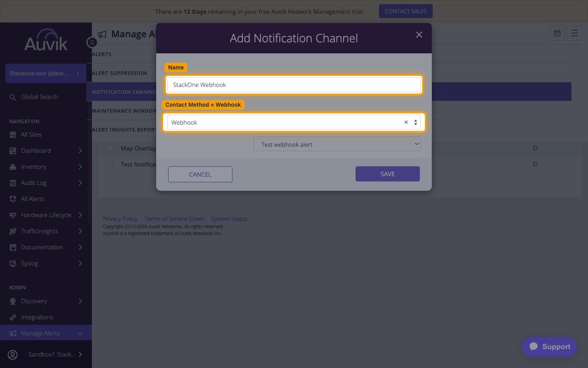Open the hamburger menu in top-right toolbar
The height and width of the screenshot is (368, 588).
[x=575, y=33]
